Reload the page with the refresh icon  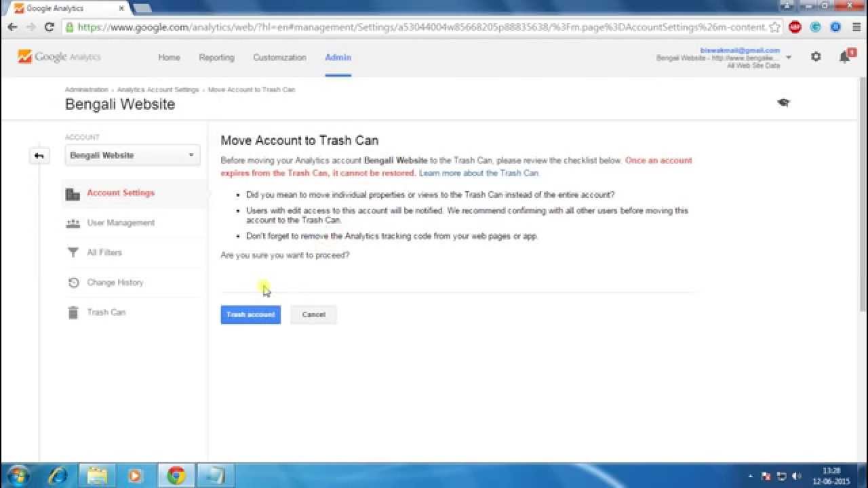[49, 27]
